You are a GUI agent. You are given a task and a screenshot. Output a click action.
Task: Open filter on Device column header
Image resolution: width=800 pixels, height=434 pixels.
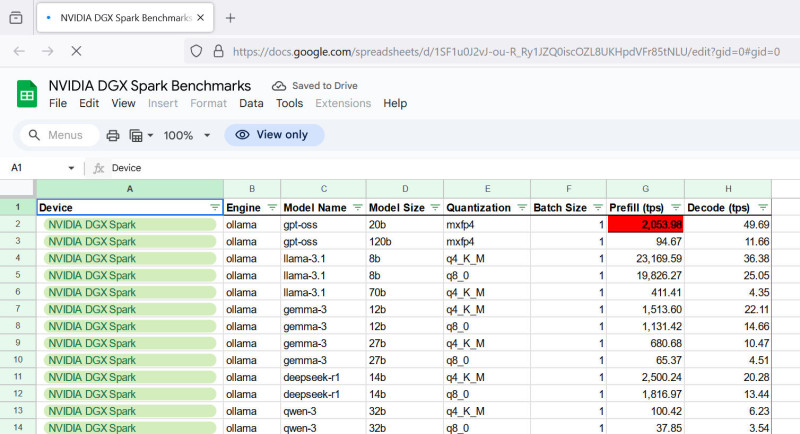215,208
